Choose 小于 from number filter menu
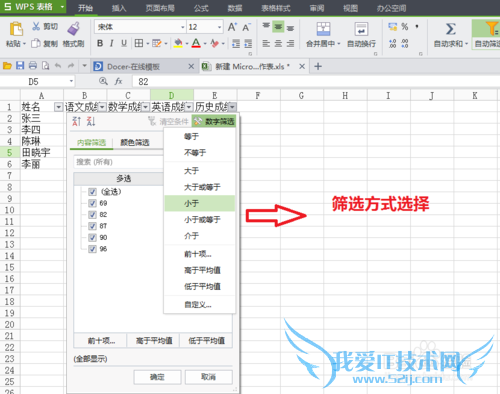The image size is (500, 394). [200, 203]
